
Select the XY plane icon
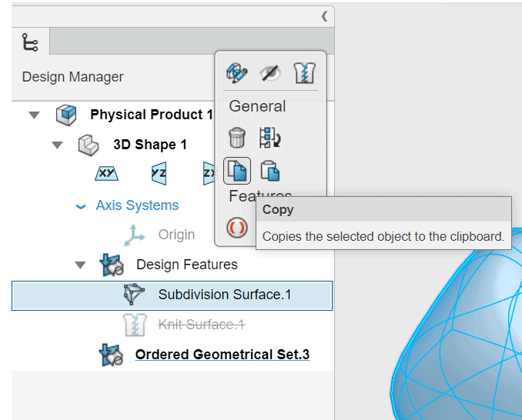pyautogui.click(x=106, y=173)
